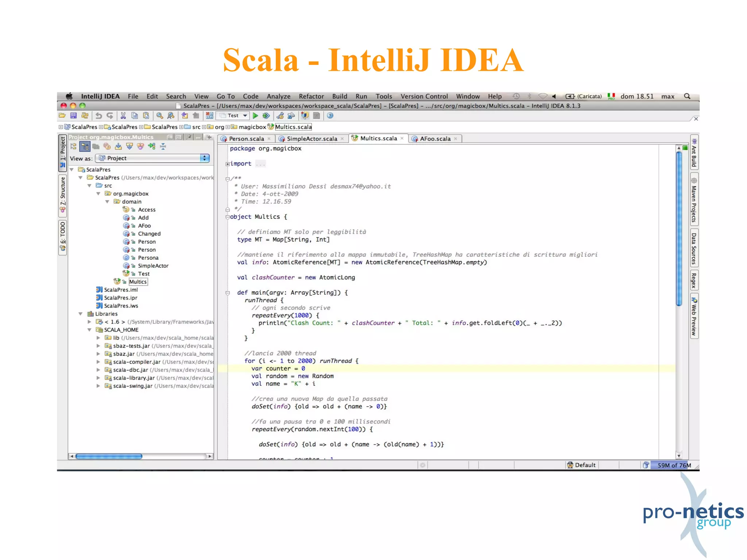Click the editor vertical scrollbar thumb

(679, 229)
